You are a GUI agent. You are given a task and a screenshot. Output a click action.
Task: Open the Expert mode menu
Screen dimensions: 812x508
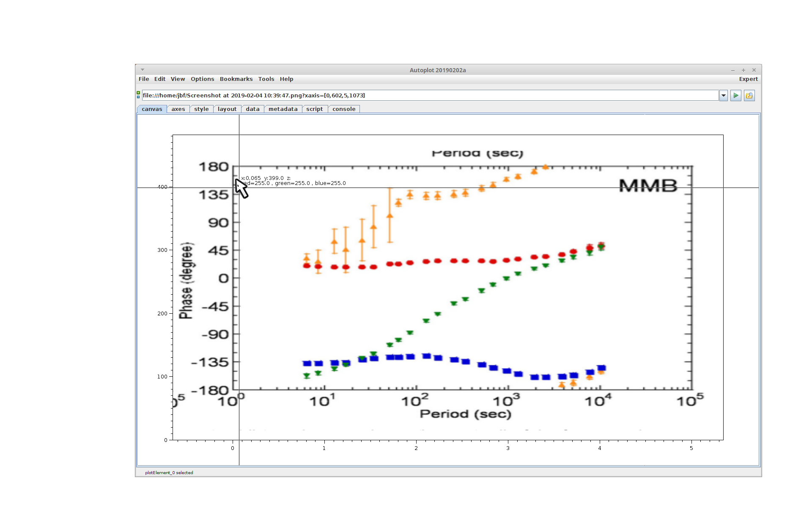point(748,79)
